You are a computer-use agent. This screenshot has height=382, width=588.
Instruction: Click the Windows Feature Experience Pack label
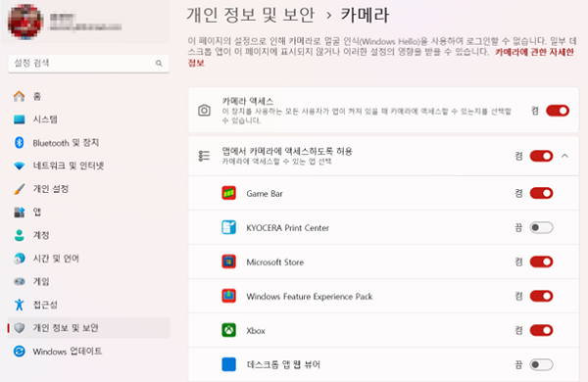click(x=310, y=297)
